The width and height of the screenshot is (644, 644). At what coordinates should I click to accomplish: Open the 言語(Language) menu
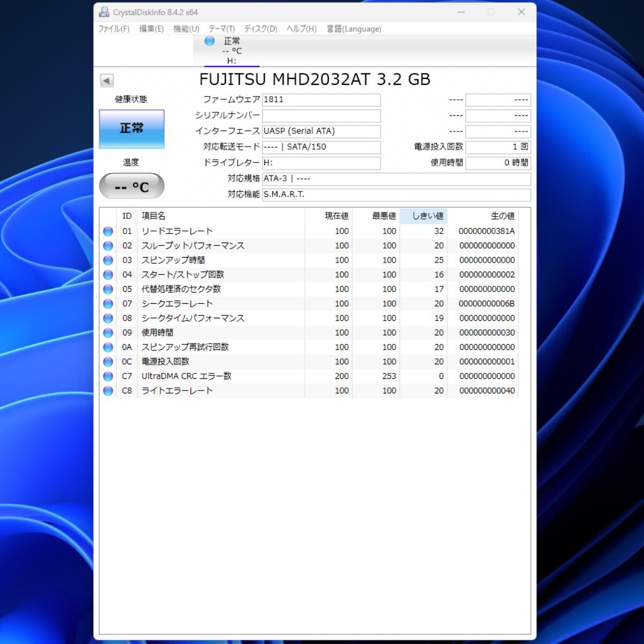354,29
